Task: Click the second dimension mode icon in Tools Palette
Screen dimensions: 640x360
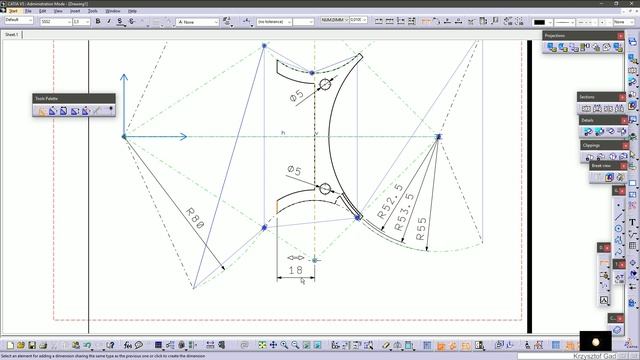Action: pyautogui.click(x=53, y=111)
